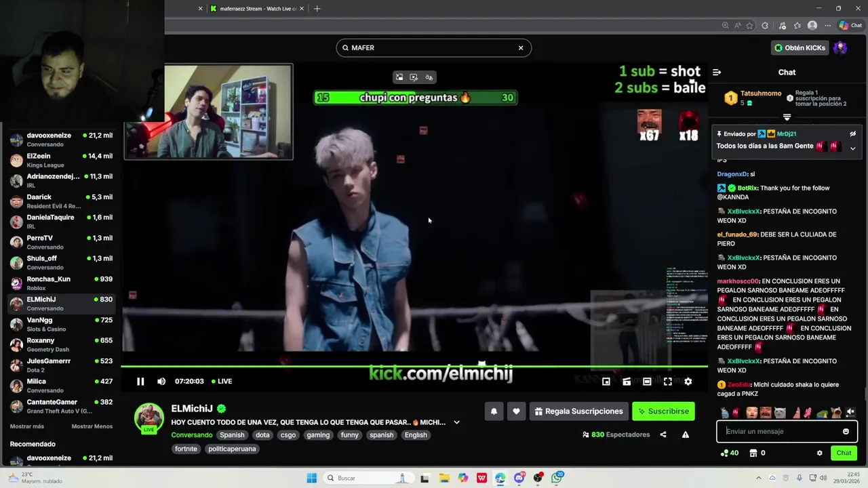Open Roxanny Geometry Dash channel
The width and height of the screenshot is (868, 488).
click(x=61, y=344)
